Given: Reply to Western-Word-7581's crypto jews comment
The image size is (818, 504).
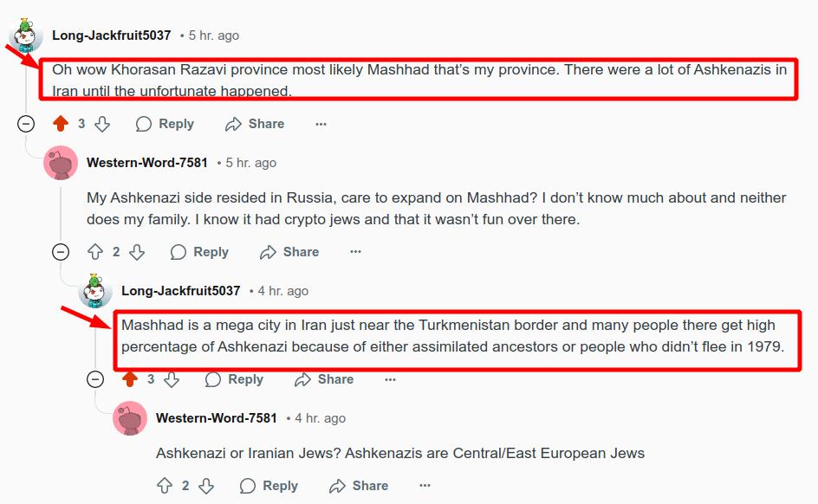Looking at the screenshot, I should tap(199, 252).
